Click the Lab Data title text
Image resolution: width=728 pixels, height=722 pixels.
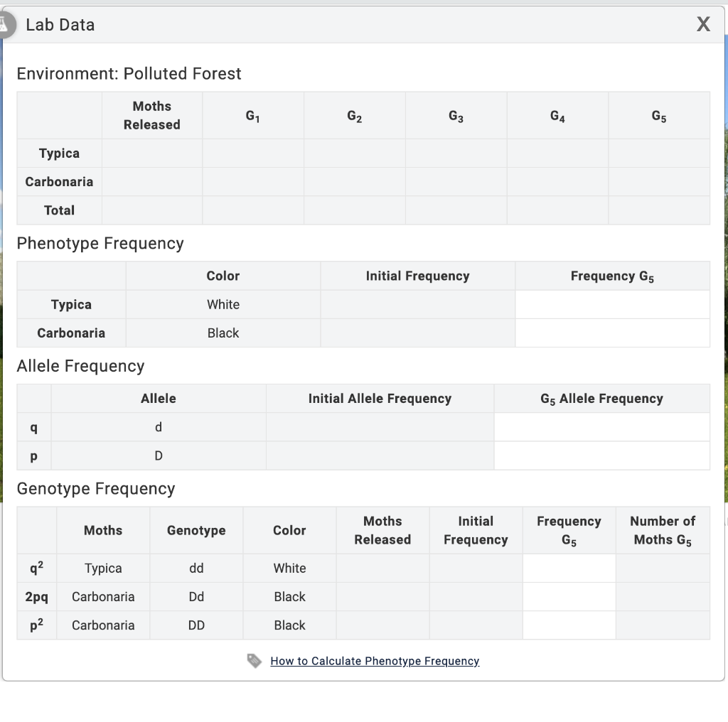[x=60, y=25]
